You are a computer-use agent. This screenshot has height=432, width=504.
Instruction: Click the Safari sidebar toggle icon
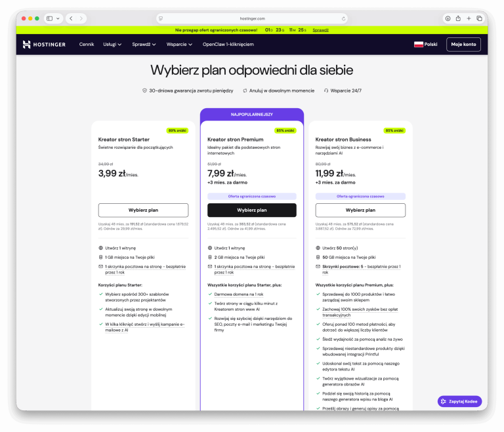pos(50,18)
